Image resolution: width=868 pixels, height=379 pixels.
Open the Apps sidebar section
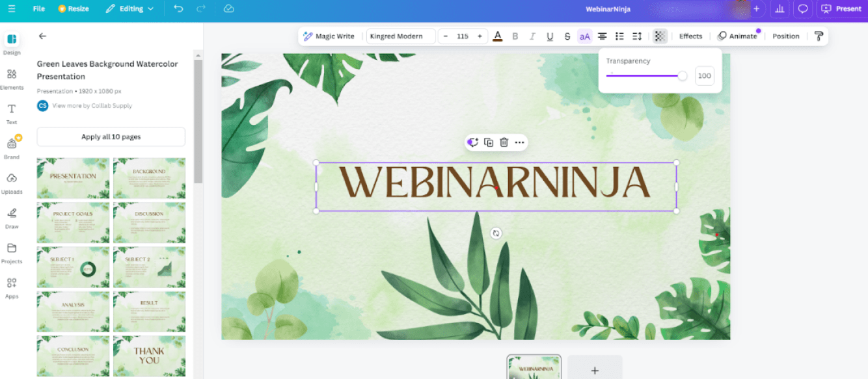(x=12, y=287)
